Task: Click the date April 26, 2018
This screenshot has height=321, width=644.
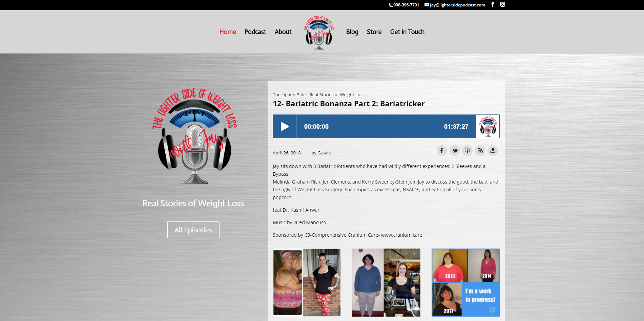Action: pos(287,153)
